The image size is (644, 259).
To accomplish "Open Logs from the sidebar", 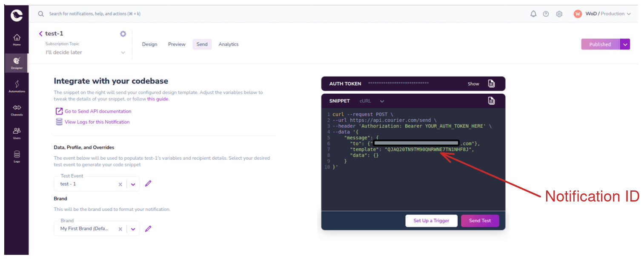I will (17, 156).
